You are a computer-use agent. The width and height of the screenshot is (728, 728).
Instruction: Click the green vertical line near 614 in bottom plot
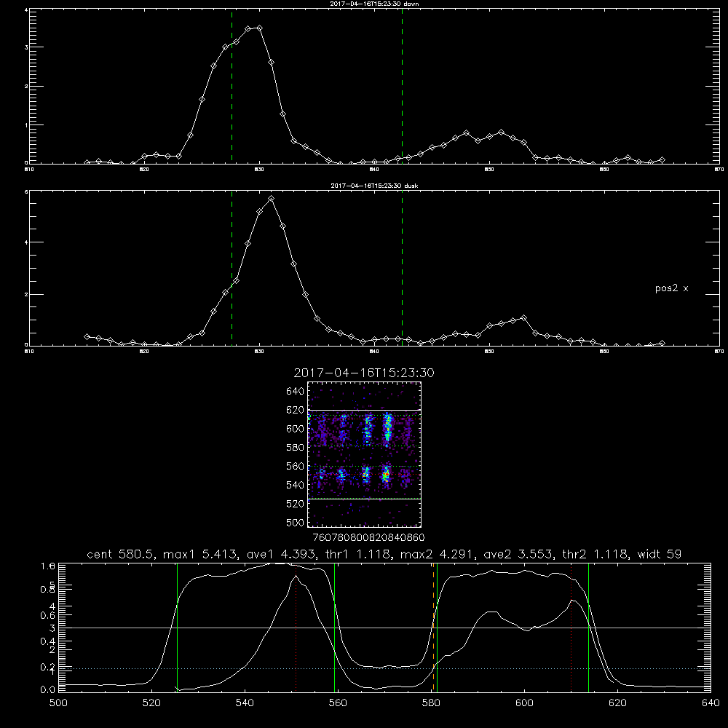point(588,627)
